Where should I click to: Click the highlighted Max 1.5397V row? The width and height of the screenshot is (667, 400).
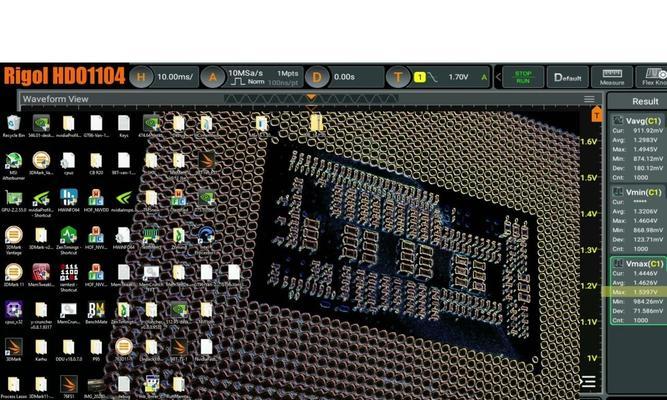point(635,292)
